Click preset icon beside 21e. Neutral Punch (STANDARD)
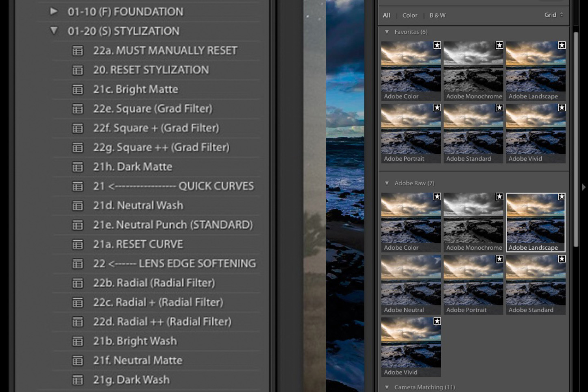588x392 pixels. (77, 225)
